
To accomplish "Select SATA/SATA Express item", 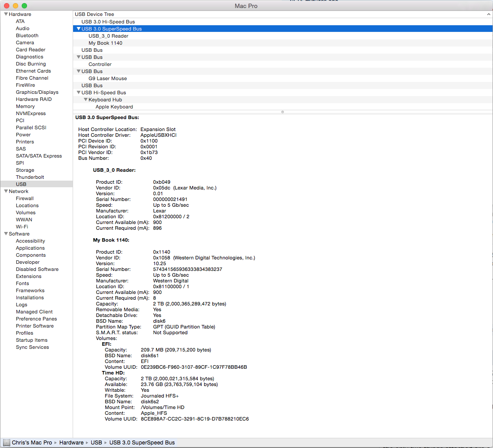I will click(39, 155).
